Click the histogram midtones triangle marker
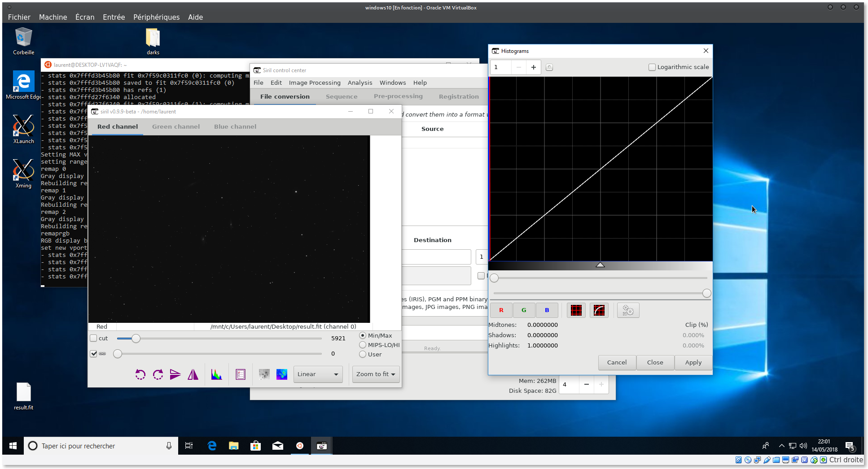 600,265
